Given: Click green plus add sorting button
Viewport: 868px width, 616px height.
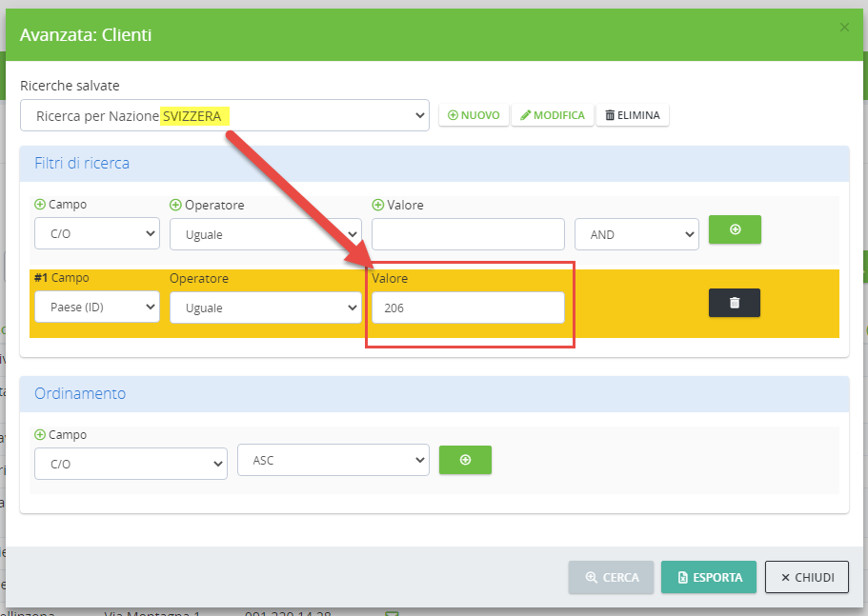Looking at the screenshot, I should (465, 460).
